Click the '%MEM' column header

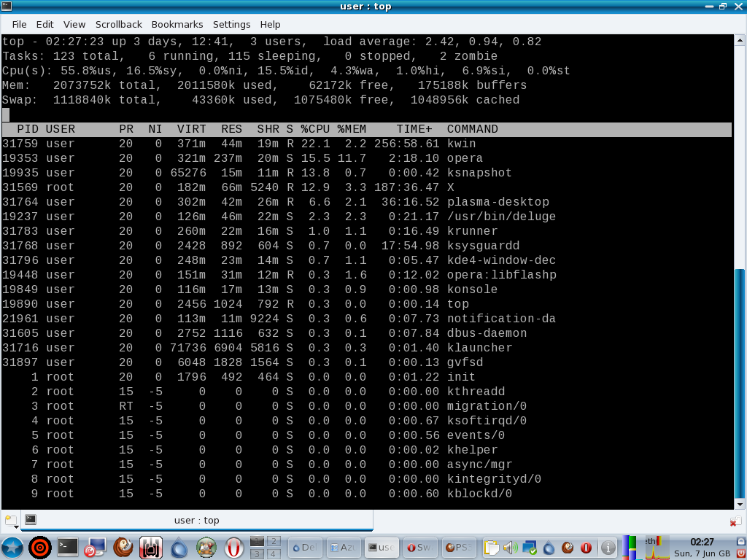point(352,129)
